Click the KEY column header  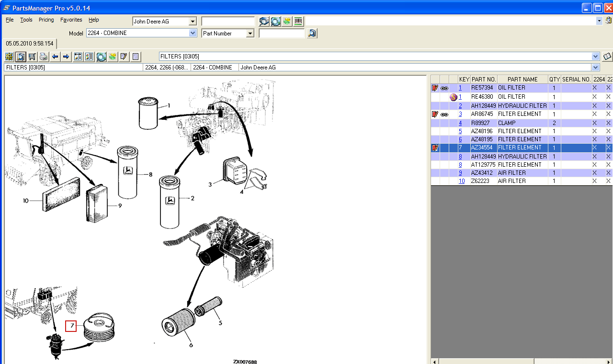(464, 80)
